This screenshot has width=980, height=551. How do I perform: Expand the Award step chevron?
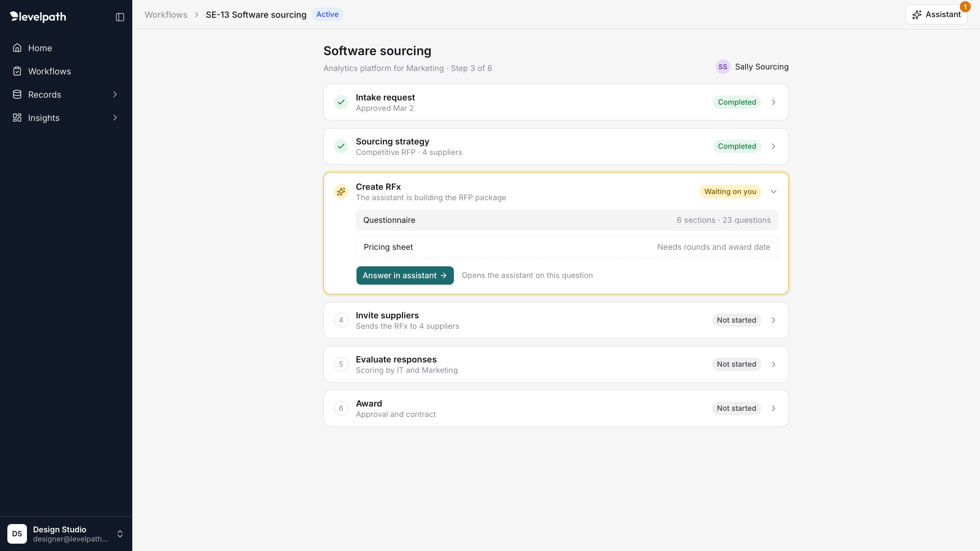(773, 408)
